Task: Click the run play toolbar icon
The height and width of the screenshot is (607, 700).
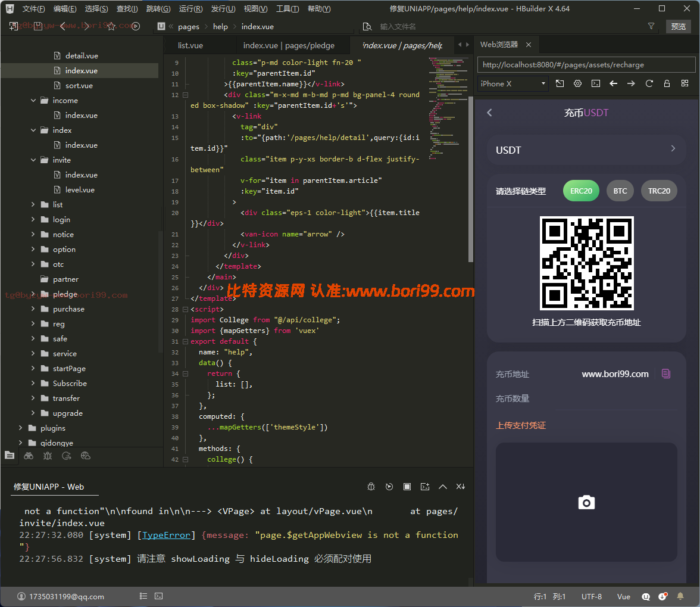Action: point(136,26)
